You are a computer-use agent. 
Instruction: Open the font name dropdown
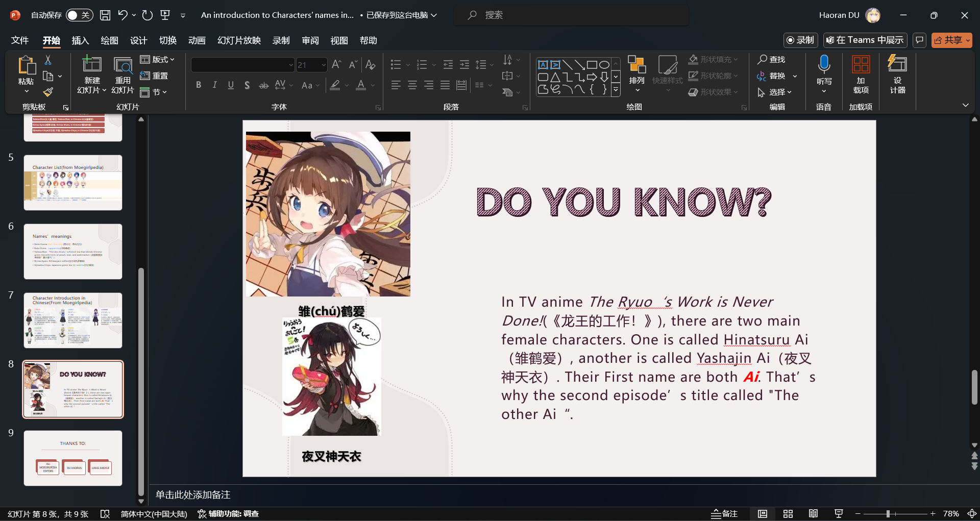(x=290, y=65)
